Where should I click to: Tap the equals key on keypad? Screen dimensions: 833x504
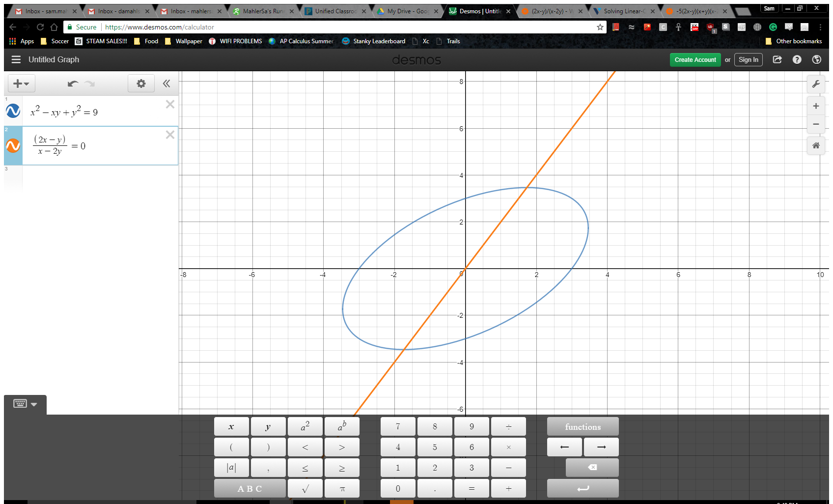coord(472,489)
